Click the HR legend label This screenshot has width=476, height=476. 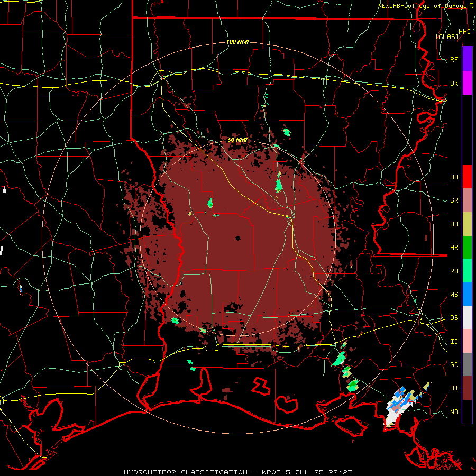(x=454, y=248)
